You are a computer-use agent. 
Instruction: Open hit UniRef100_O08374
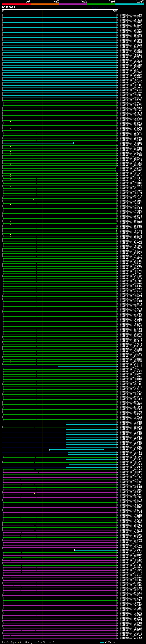(131, 193)
